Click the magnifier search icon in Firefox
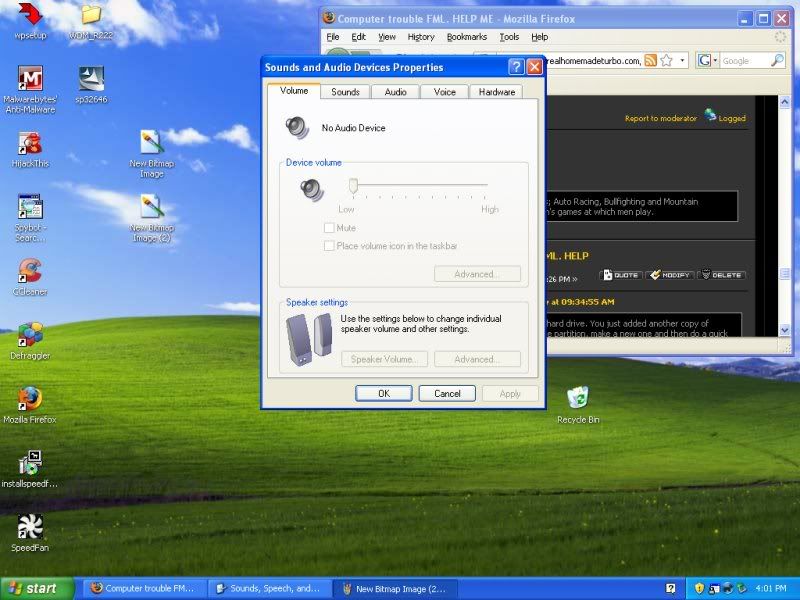Viewport: 800px width, 600px height. point(777,60)
